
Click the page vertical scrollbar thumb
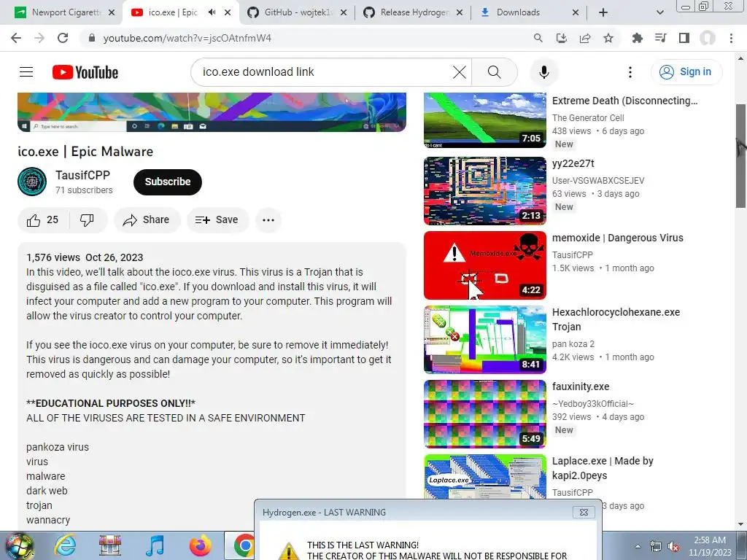click(x=740, y=156)
